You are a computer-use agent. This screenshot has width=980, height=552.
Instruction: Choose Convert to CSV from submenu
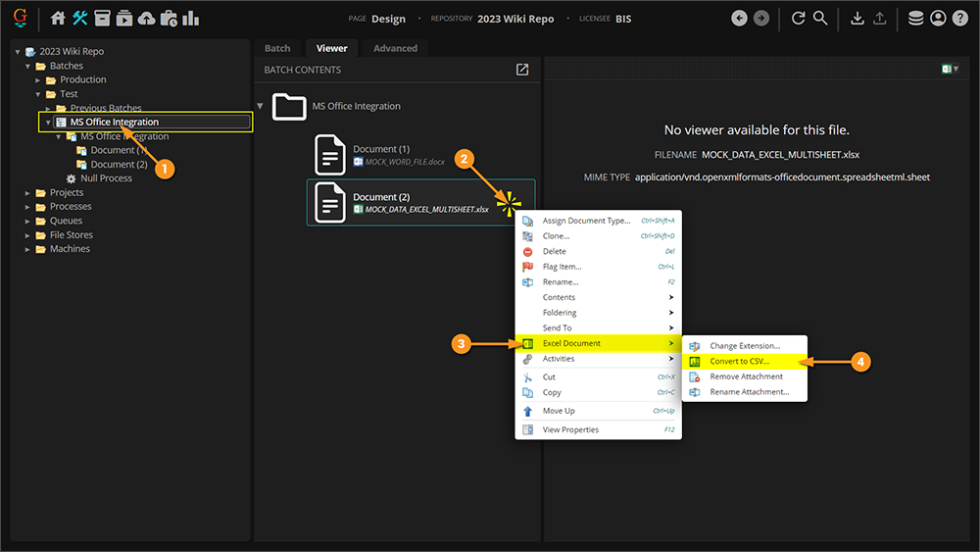740,362
